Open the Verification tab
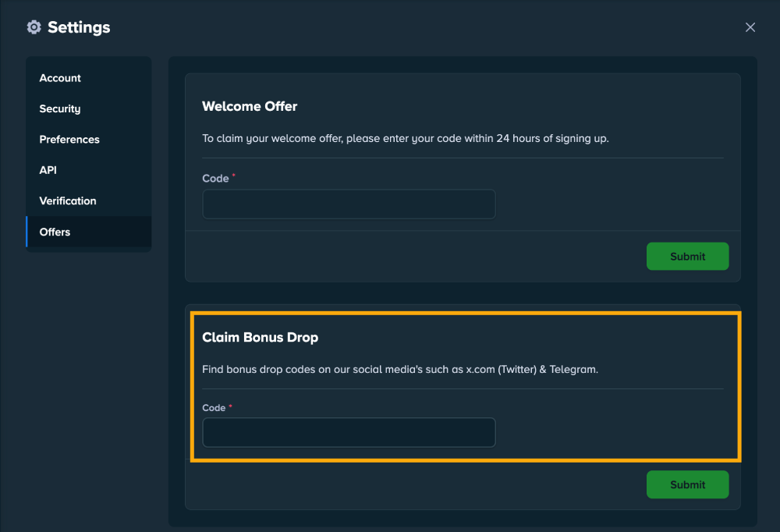Viewport: 780px width, 532px height. click(68, 200)
